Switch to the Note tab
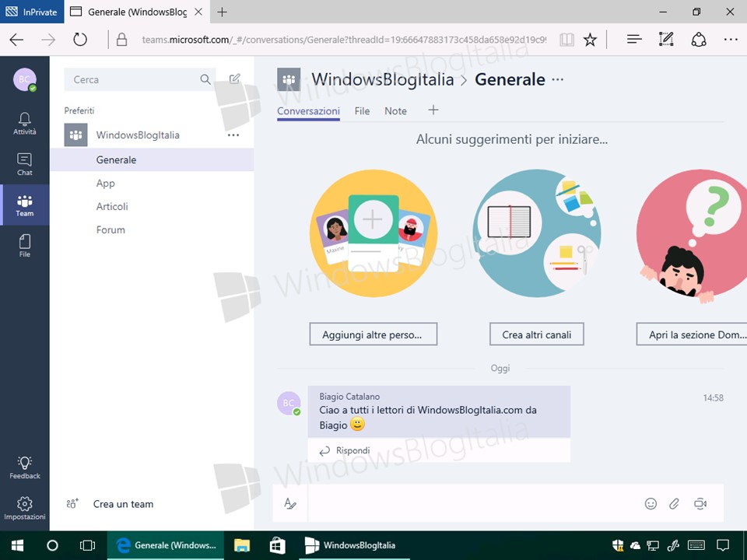The height and width of the screenshot is (560, 747). coord(395,111)
